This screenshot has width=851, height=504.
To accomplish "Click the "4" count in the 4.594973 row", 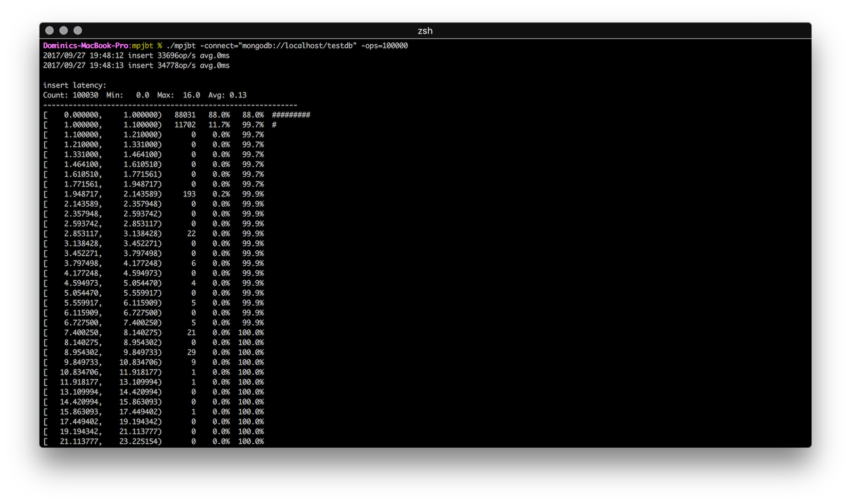I will [x=194, y=283].
